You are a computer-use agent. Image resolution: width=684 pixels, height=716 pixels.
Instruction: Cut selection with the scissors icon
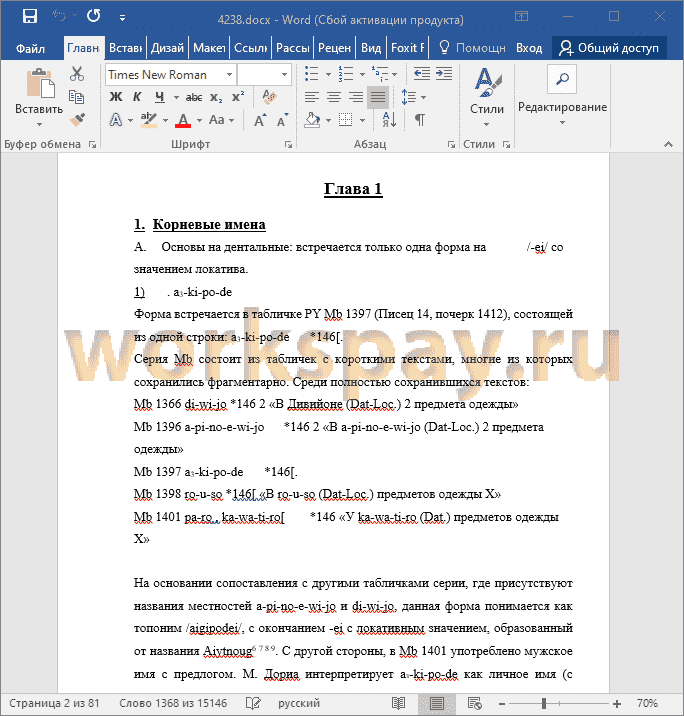(x=77, y=74)
